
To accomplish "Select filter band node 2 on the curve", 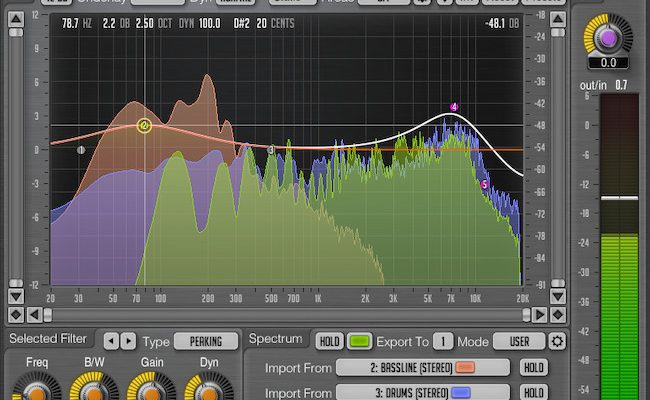I will tap(144, 126).
